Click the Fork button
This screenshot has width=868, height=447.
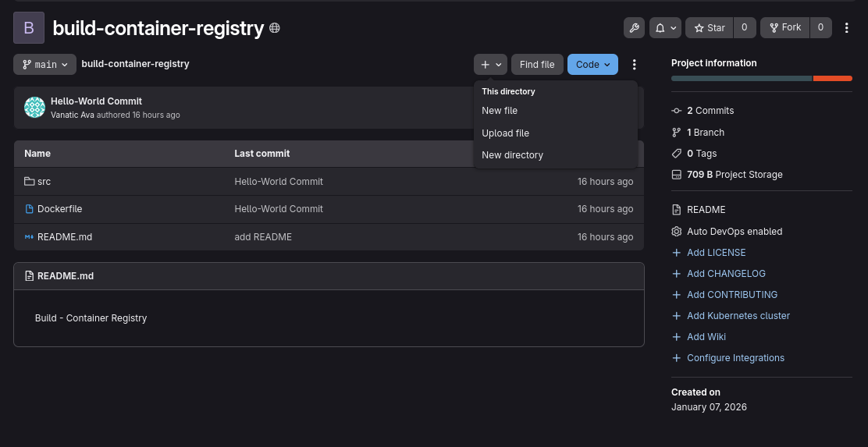coord(785,27)
